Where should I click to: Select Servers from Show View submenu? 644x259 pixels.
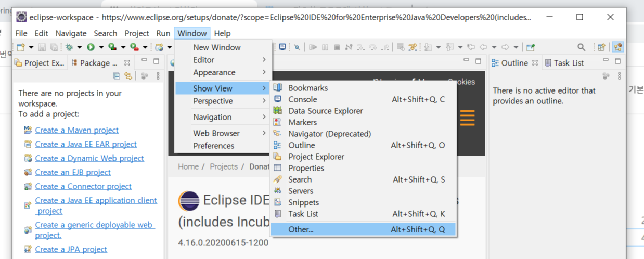tap(363, 191)
